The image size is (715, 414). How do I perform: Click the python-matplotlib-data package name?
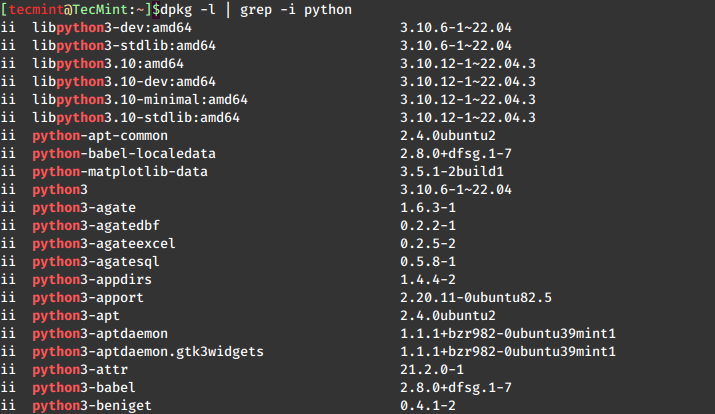120,171
